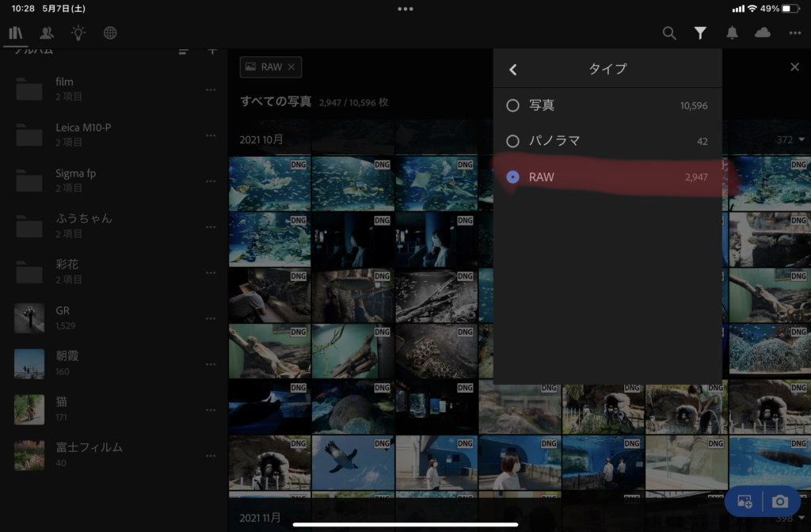Open the Sigma fp folder
811x532 pixels.
pyautogui.click(x=114, y=180)
